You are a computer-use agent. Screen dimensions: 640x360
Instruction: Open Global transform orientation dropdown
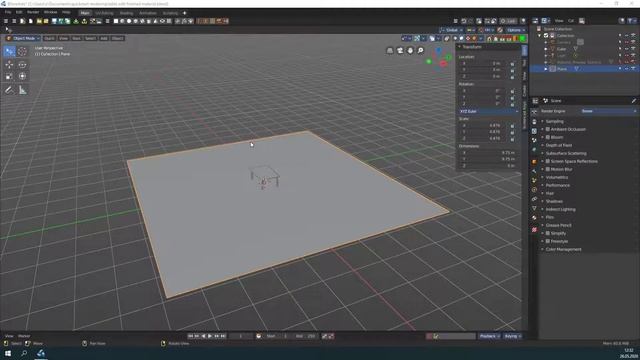[451, 30]
